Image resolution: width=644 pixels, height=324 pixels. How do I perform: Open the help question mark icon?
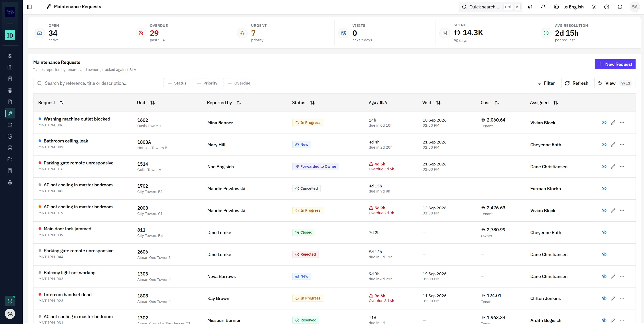(x=607, y=7)
